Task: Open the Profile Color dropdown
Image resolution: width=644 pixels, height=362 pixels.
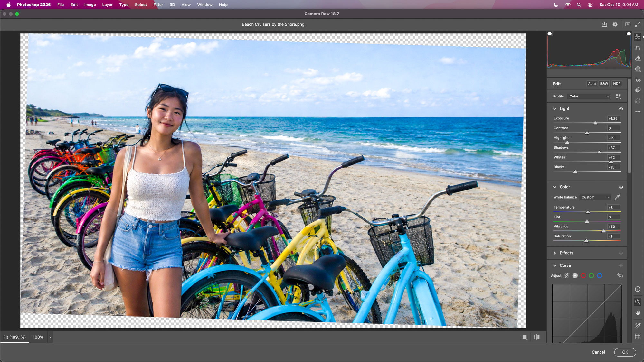Action: (x=589, y=96)
